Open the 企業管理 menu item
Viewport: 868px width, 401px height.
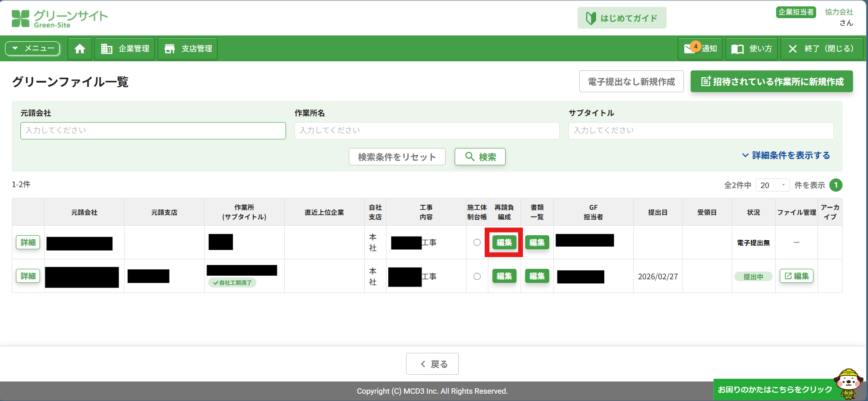[125, 49]
